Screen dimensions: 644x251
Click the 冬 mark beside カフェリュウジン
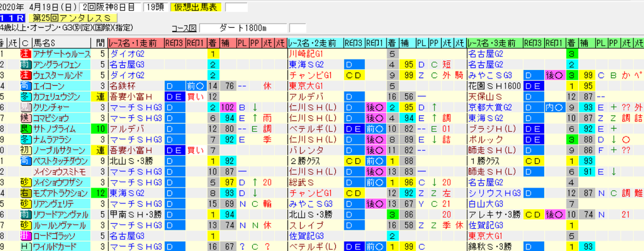pos(25,96)
